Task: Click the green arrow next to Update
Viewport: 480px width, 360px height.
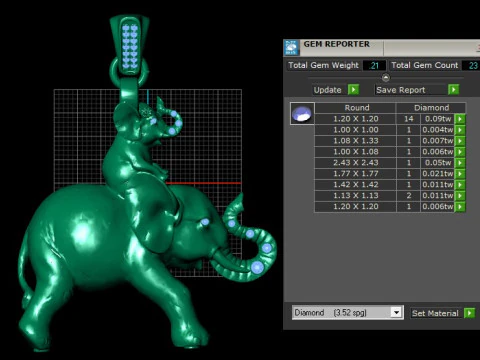Action: coord(353,90)
